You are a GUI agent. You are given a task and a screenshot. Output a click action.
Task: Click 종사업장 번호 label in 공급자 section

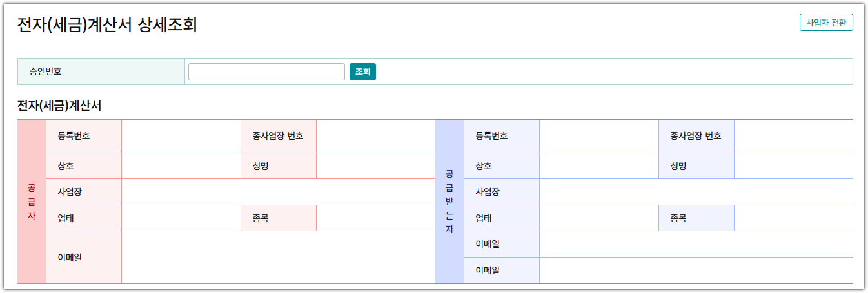click(x=278, y=136)
